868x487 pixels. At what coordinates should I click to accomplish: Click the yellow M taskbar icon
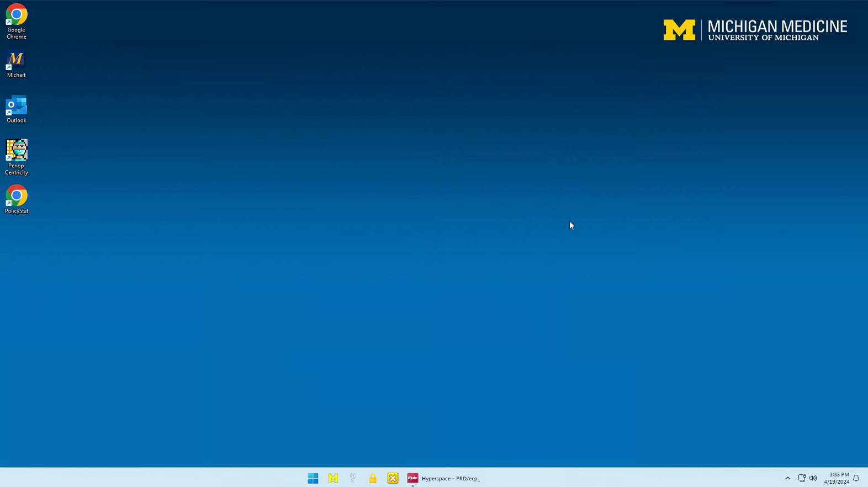(x=333, y=478)
